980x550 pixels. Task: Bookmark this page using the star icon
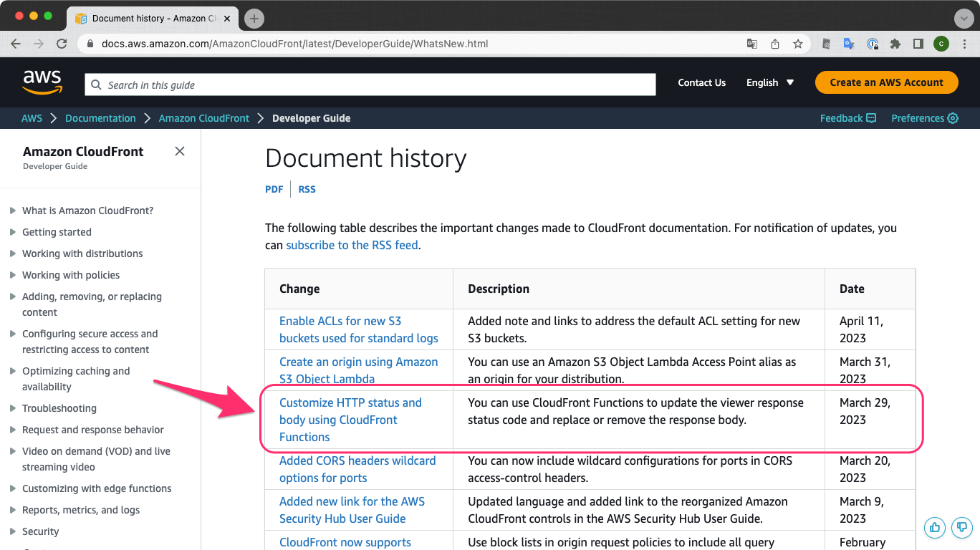click(798, 44)
